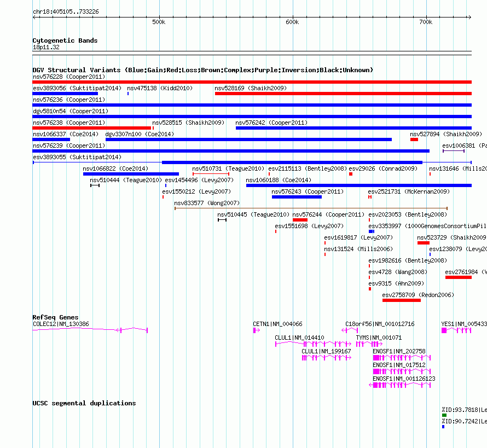Click ENOSF1|NM_017512 transcript label

pyautogui.click(x=399, y=365)
